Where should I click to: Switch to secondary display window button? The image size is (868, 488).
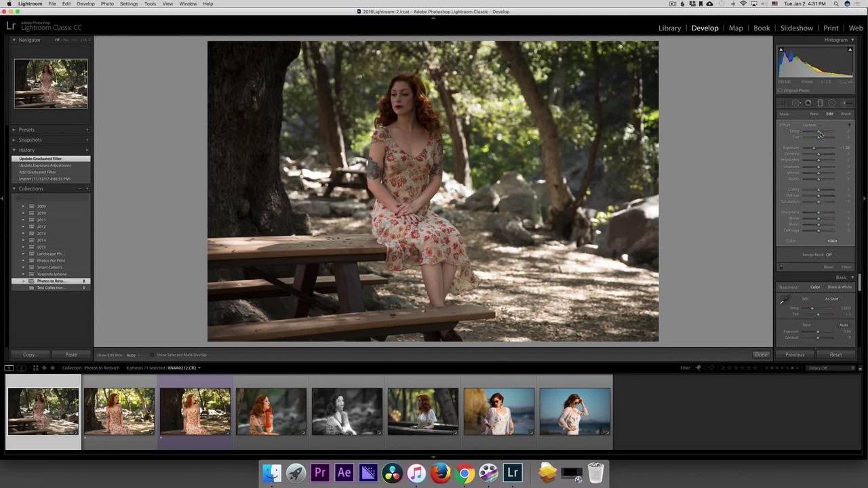pyautogui.click(x=21, y=368)
